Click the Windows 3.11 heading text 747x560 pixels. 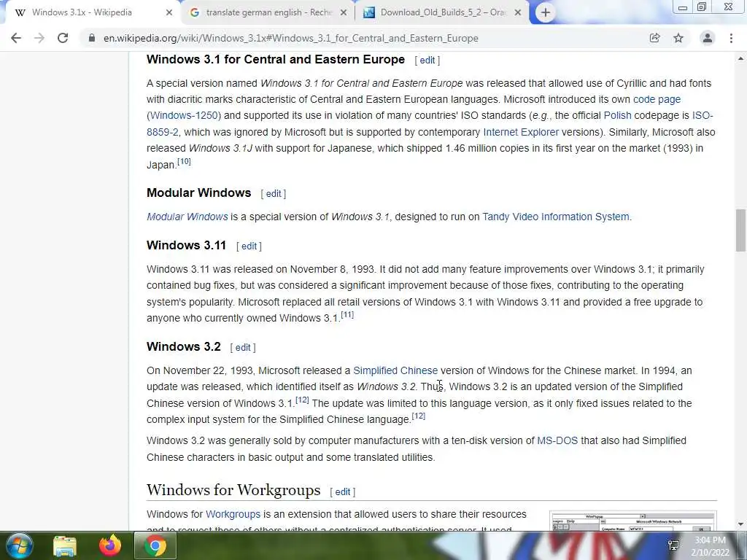coord(186,245)
